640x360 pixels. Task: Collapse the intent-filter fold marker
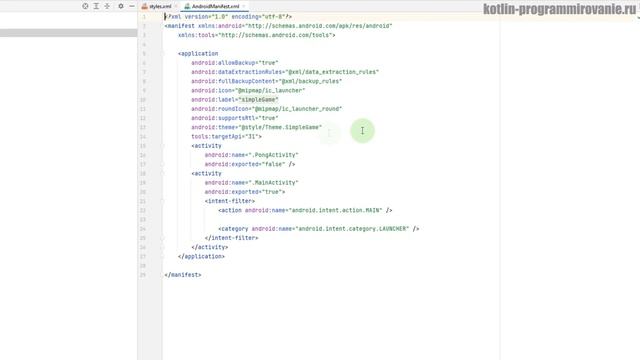click(x=162, y=201)
